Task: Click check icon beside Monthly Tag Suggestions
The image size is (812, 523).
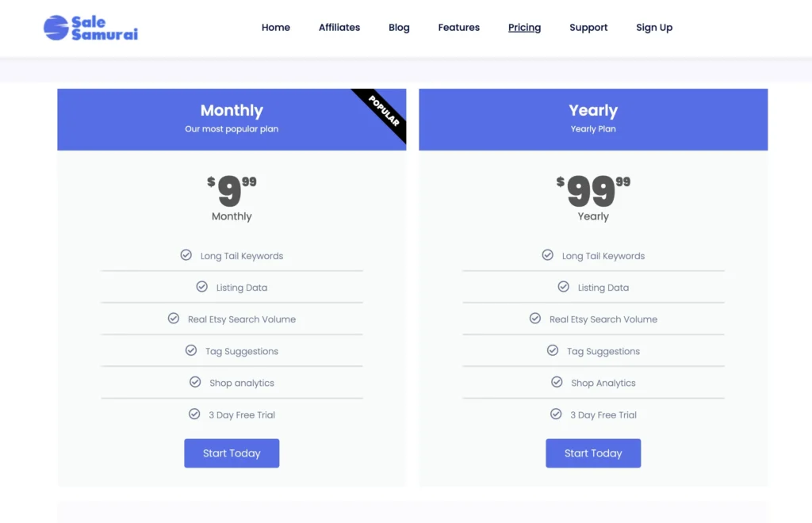Action: tap(190, 350)
